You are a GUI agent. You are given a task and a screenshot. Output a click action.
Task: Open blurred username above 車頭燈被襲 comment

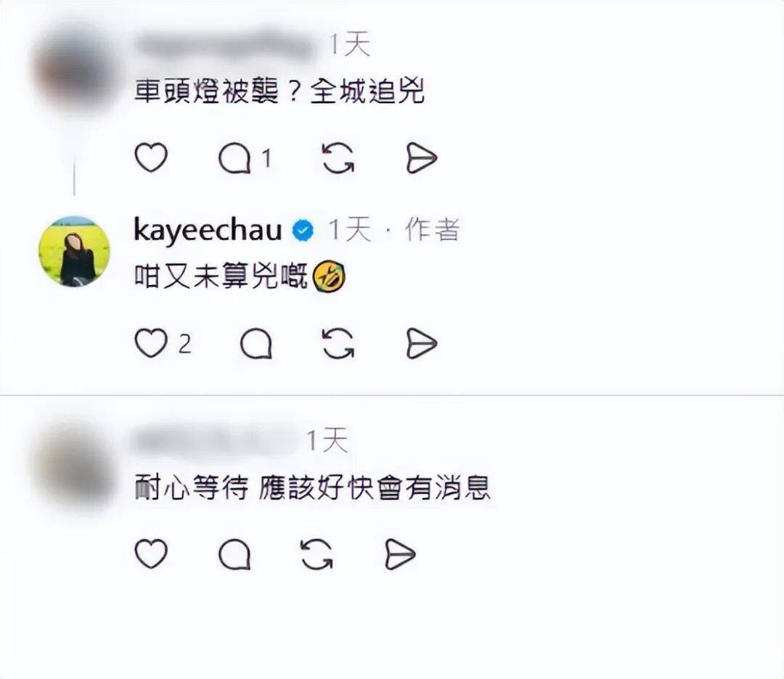224,46
